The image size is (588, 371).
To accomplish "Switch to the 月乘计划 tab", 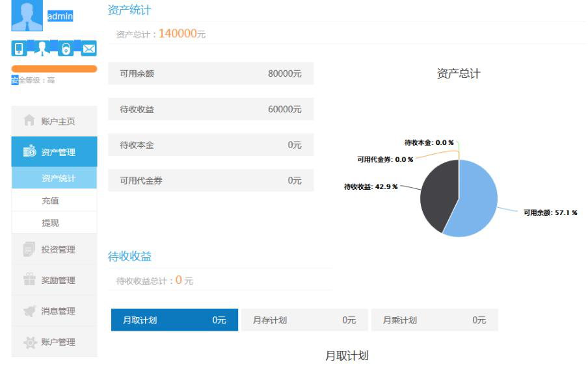I will [x=433, y=320].
